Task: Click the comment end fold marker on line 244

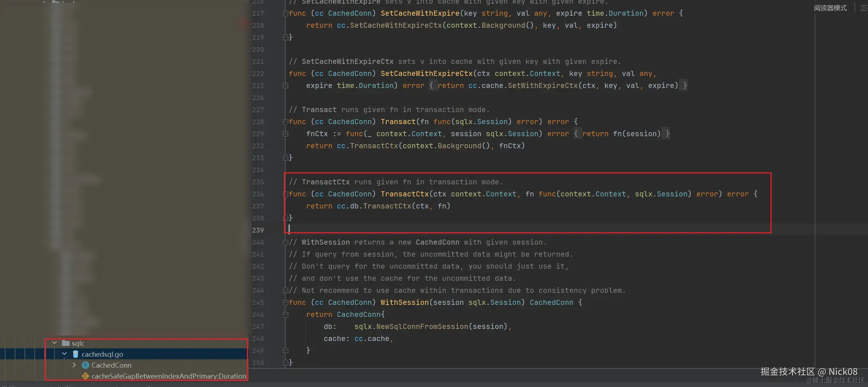Action: [x=285, y=290]
